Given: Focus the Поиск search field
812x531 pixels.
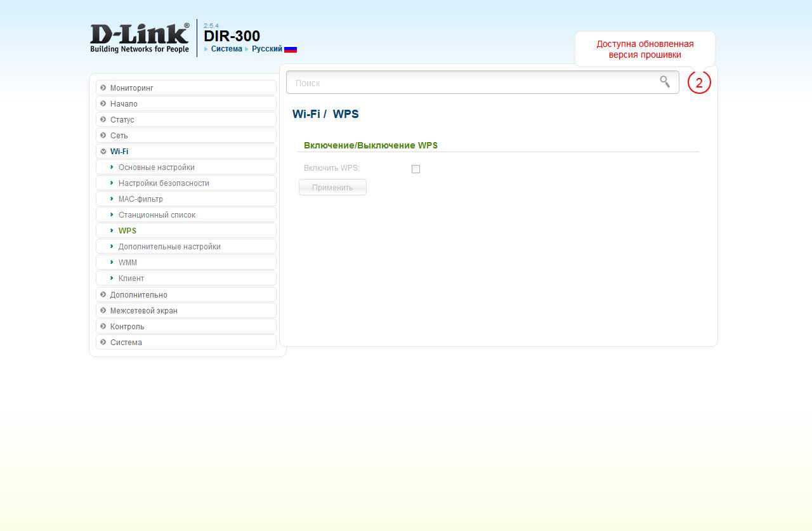Looking at the screenshot, I should 483,82.
